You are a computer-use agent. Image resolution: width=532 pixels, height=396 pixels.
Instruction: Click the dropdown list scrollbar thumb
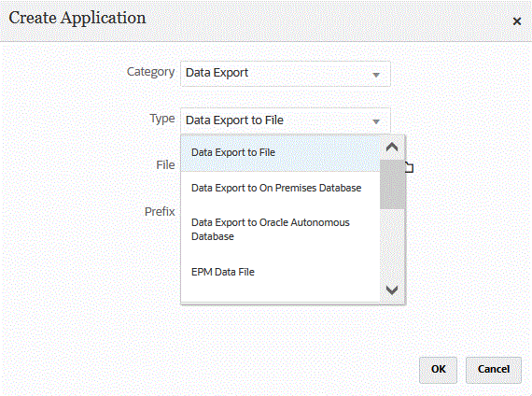tap(392, 184)
